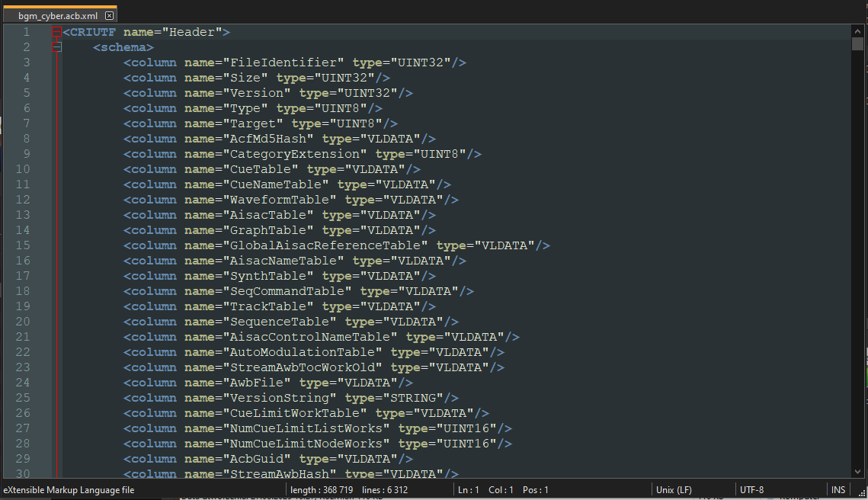Toggle the INS insert mode indicator
The height and width of the screenshot is (500, 868).
pyautogui.click(x=838, y=490)
